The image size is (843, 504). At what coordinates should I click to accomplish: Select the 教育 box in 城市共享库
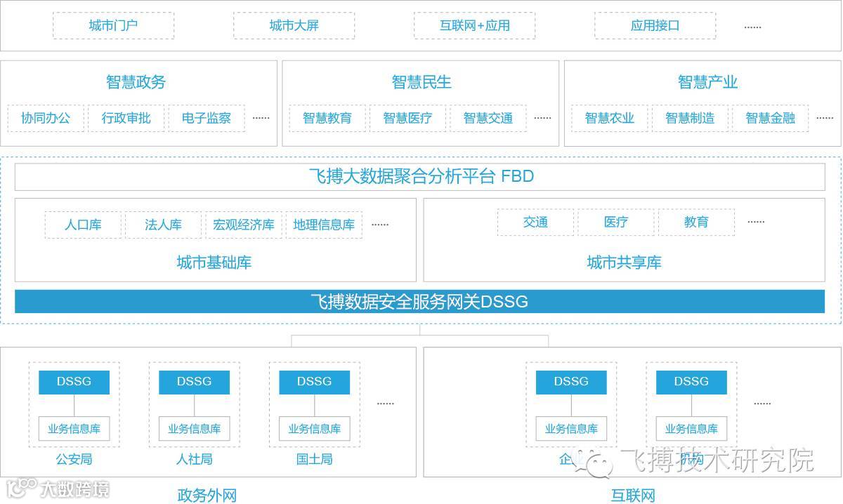(696, 222)
